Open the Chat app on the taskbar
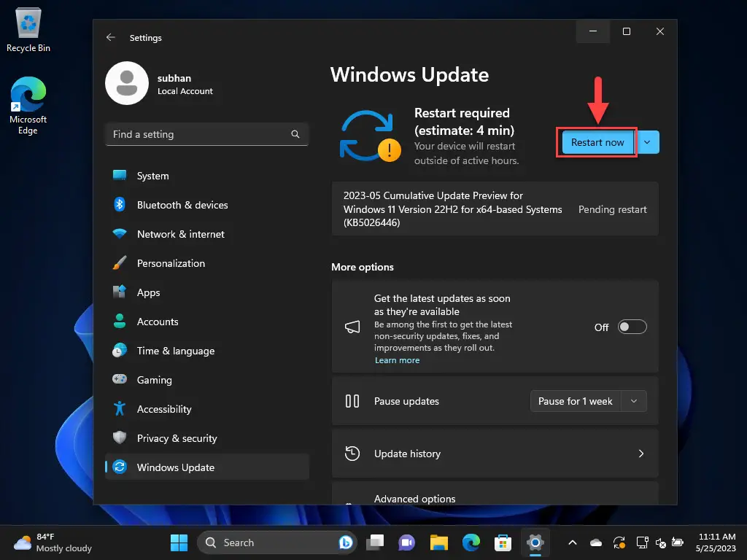 pos(406,542)
